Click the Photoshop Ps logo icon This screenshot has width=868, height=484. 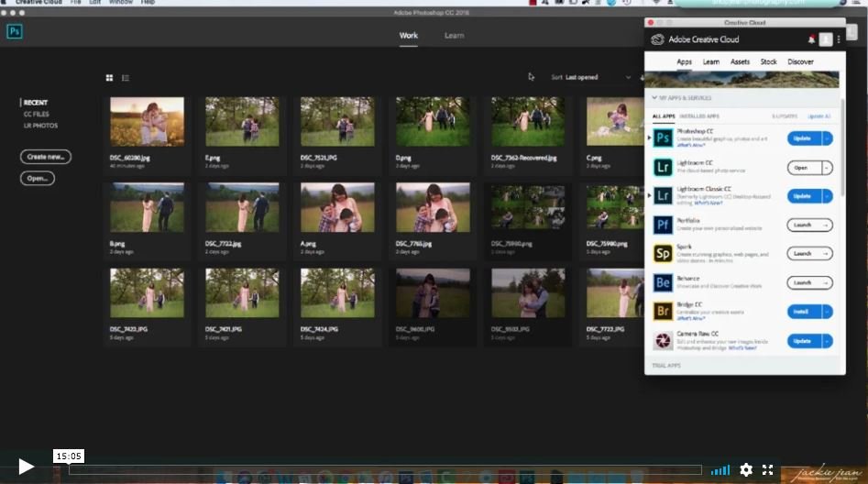[x=15, y=31]
